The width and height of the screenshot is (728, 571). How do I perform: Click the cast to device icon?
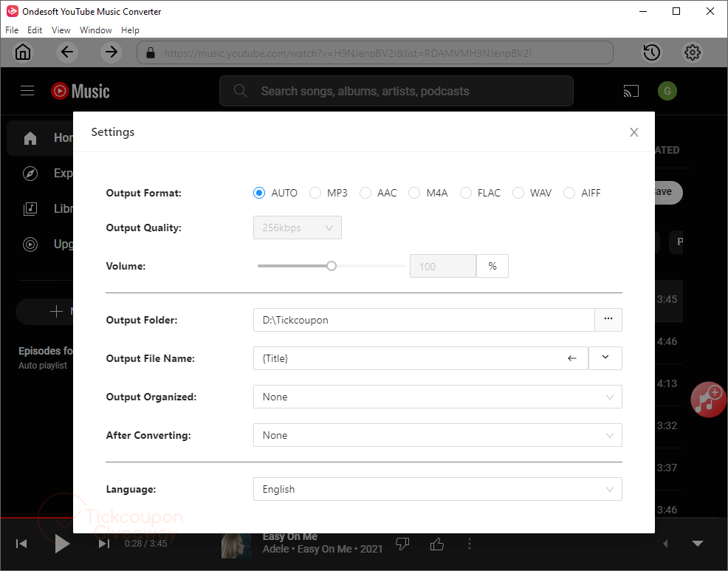point(631,91)
